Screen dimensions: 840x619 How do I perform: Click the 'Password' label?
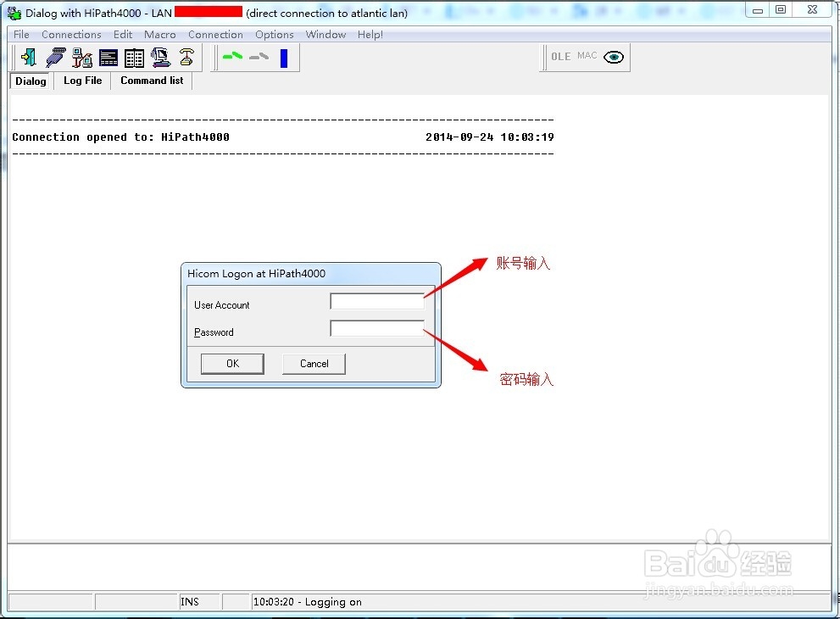pos(214,332)
